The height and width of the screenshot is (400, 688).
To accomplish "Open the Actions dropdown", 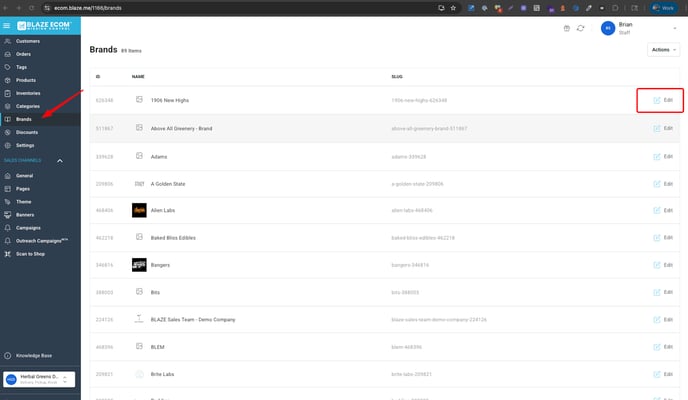I will click(664, 49).
